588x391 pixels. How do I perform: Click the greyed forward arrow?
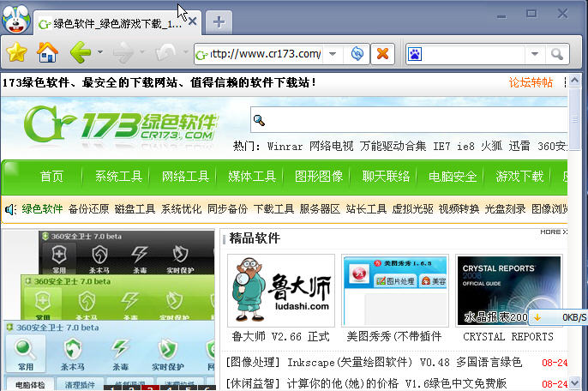123,52
